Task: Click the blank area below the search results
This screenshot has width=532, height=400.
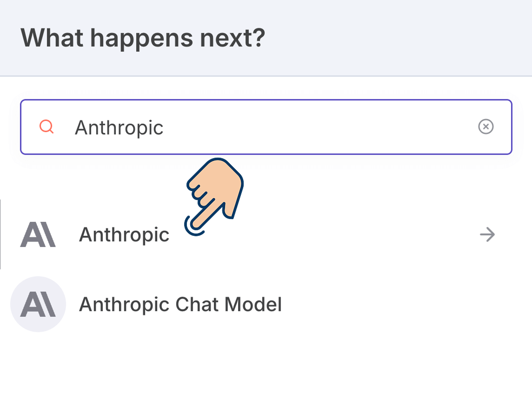Action: (x=265, y=367)
